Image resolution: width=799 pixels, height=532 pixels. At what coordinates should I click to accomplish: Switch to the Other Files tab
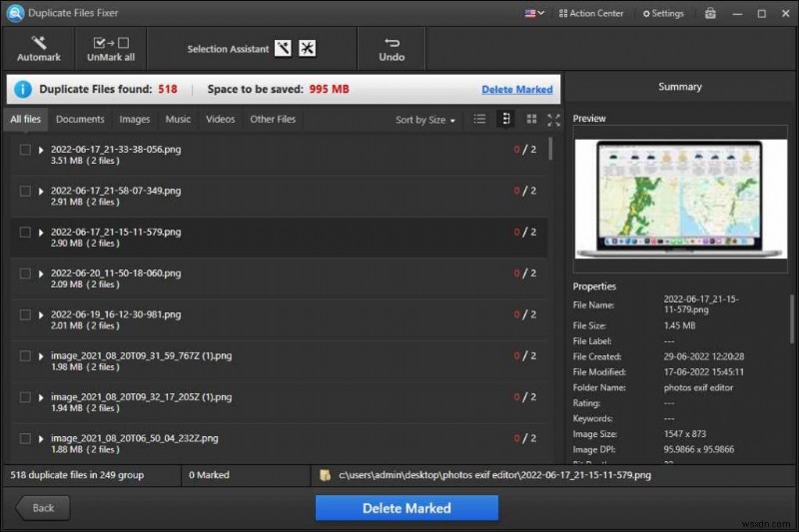[273, 119]
